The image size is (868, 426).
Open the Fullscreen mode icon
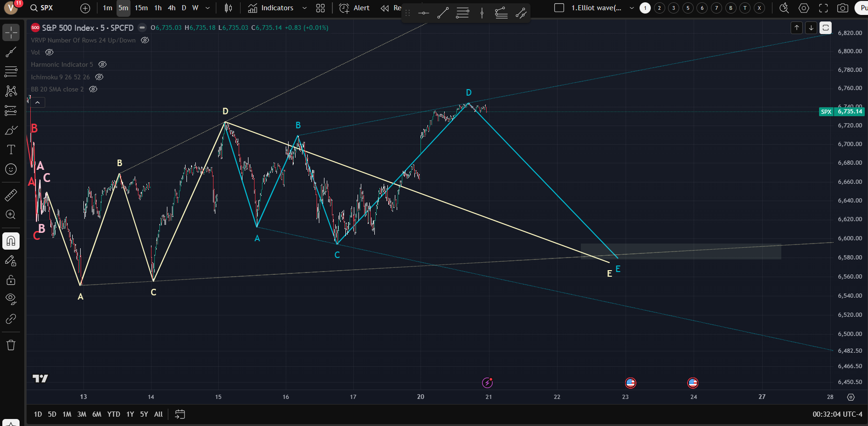pos(823,8)
